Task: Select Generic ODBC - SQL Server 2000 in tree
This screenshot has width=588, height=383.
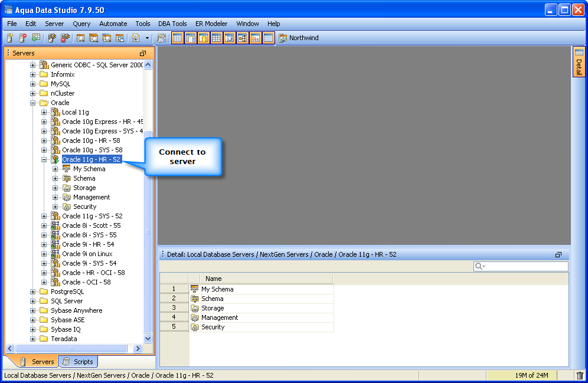Action: [97, 65]
